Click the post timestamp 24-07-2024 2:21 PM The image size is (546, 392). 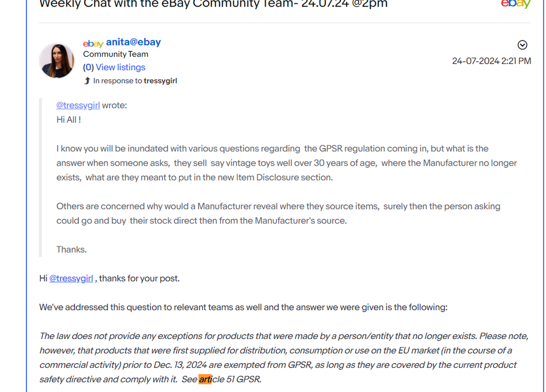(491, 61)
